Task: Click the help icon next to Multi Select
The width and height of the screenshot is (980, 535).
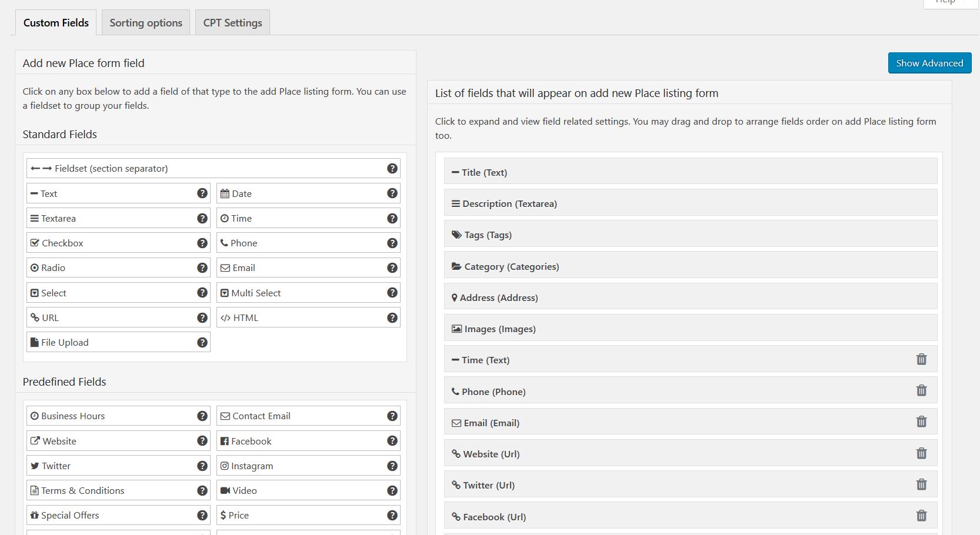Action: 392,293
